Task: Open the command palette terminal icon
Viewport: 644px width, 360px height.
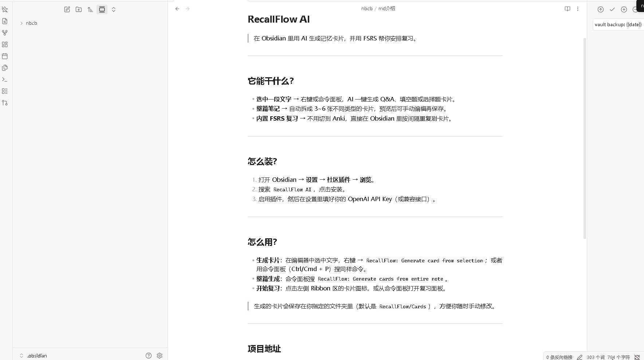Action: tap(5, 79)
